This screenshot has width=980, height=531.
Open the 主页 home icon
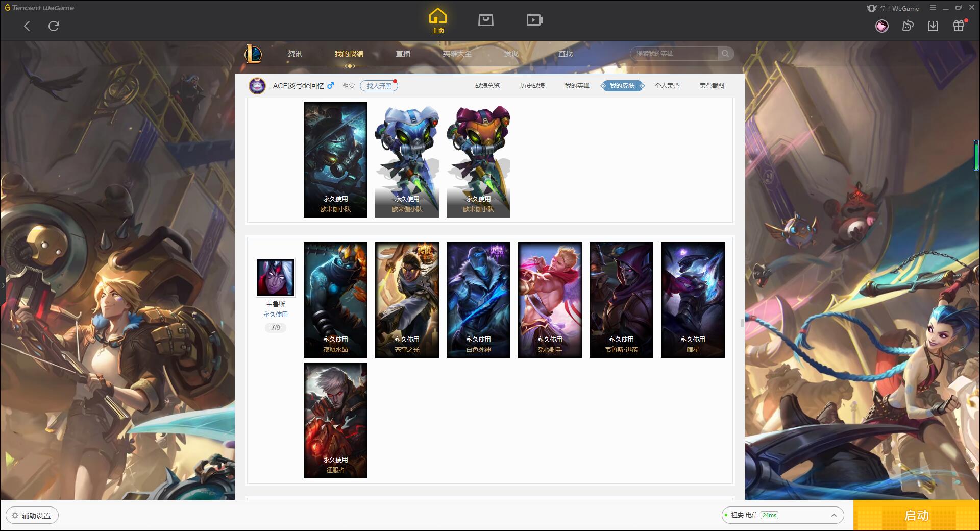[437, 21]
